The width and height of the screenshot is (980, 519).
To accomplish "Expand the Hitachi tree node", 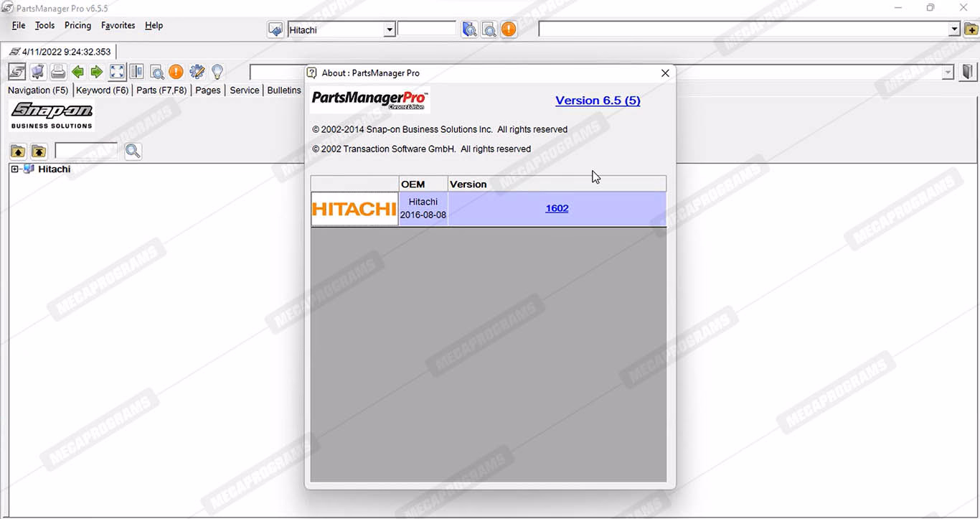I will [x=14, y=169].
